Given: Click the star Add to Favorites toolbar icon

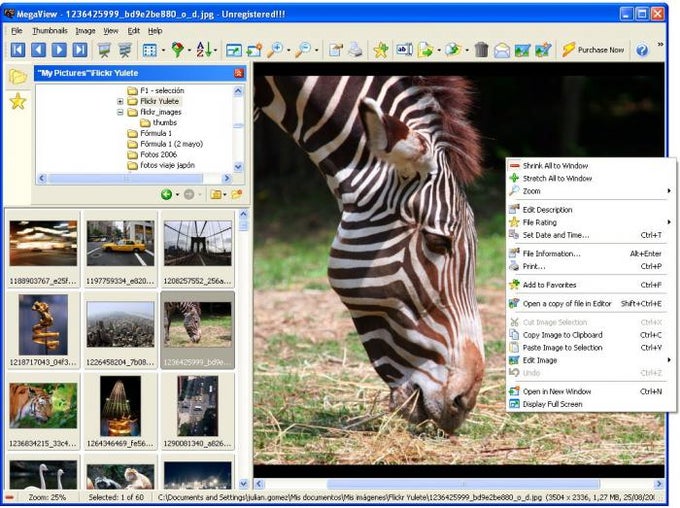Looking at the screenshot, I should tap(380, 49).
